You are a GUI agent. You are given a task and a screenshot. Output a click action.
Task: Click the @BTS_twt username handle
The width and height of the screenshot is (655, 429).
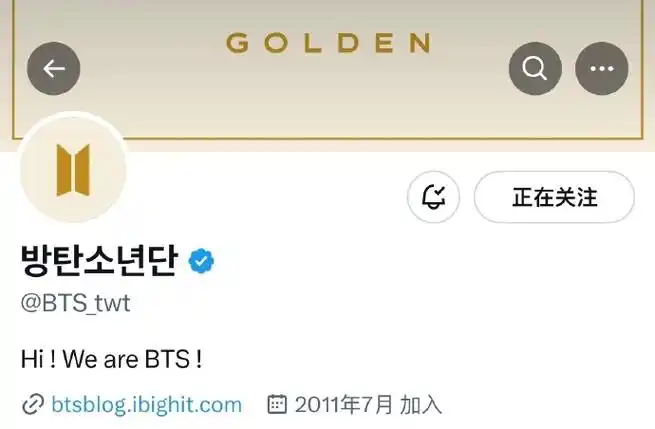click(x=76, y=303)
